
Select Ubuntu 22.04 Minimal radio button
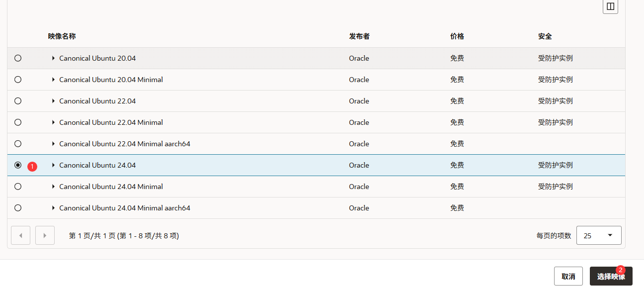click(x=18, y=122)
